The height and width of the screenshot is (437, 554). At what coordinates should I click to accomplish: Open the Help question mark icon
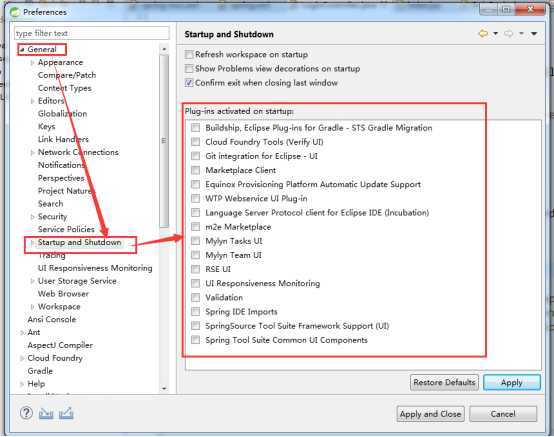pos(26,413)
